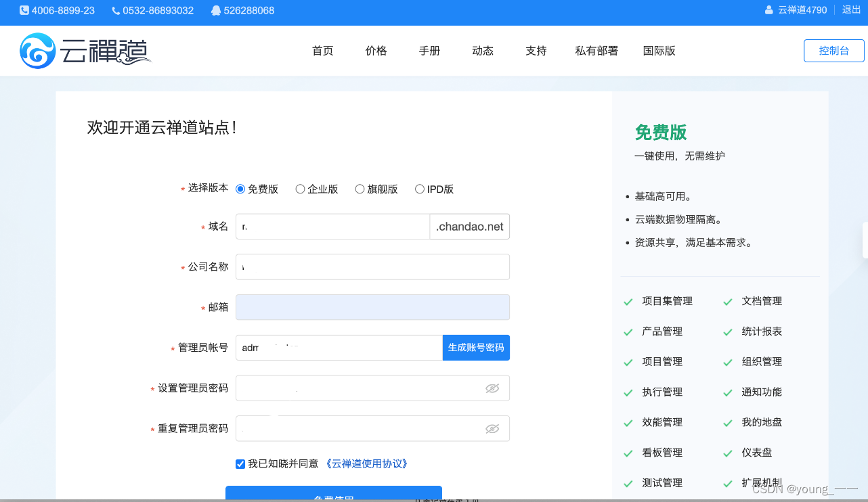Click the 效能管理 feature text
This screenshot has height=502, width=868.
coord(662,422)
